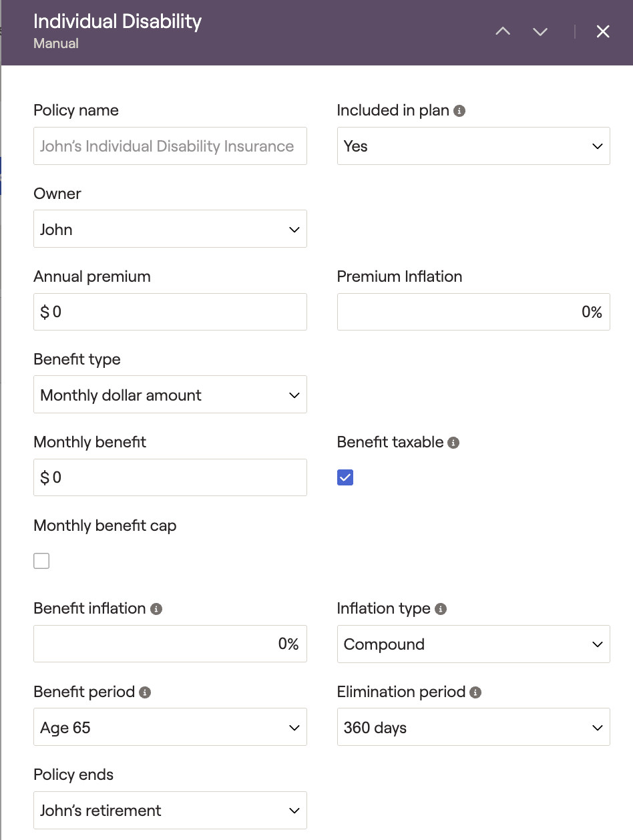The image size is (633, 840).
Task: Open the Policy ends dropdown
Action: pyautogui.click(x=170, y=810)
